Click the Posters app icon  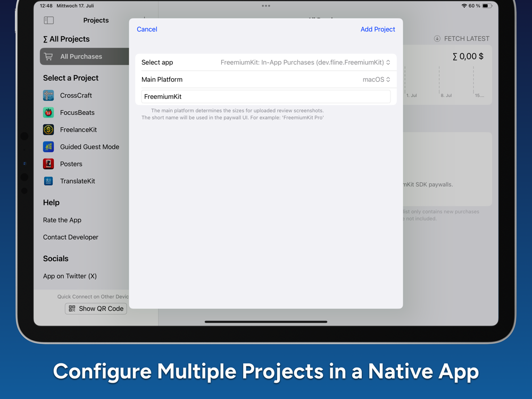coord(48,164)
